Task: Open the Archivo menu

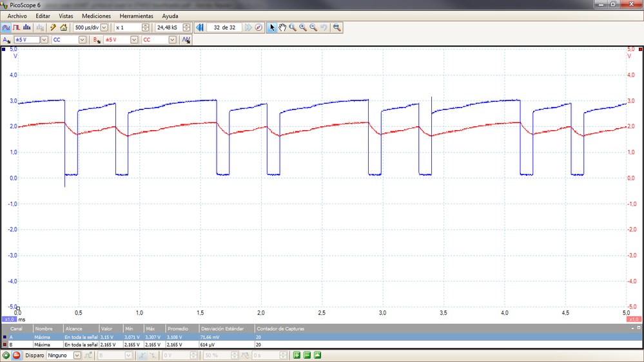Action: 17,16
